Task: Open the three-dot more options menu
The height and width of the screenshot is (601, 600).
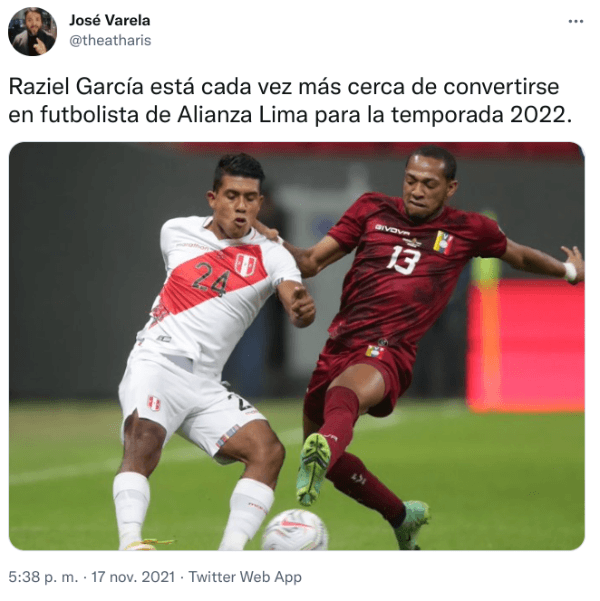Action: [575, 21]
